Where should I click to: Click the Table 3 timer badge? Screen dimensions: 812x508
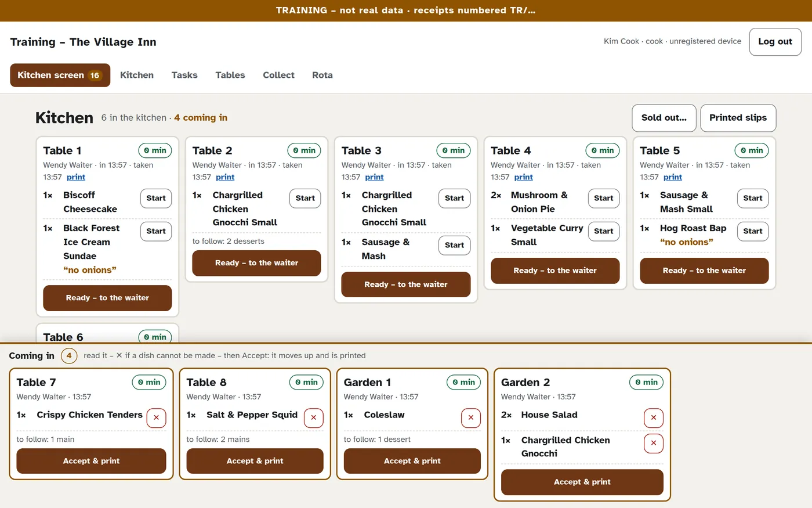pyautogui.click(x=454, y=150)
